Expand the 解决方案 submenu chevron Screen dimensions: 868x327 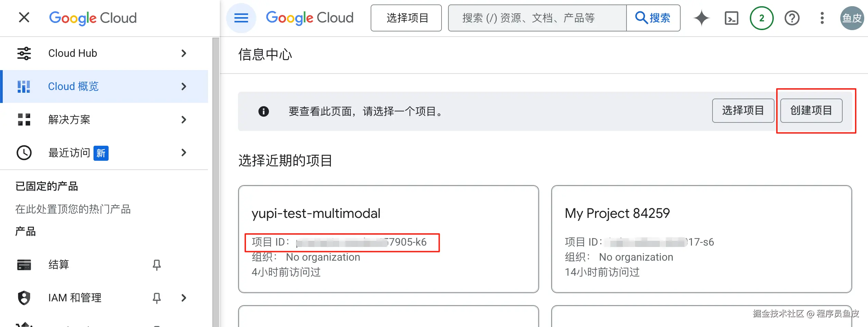(x=184, y=120)
